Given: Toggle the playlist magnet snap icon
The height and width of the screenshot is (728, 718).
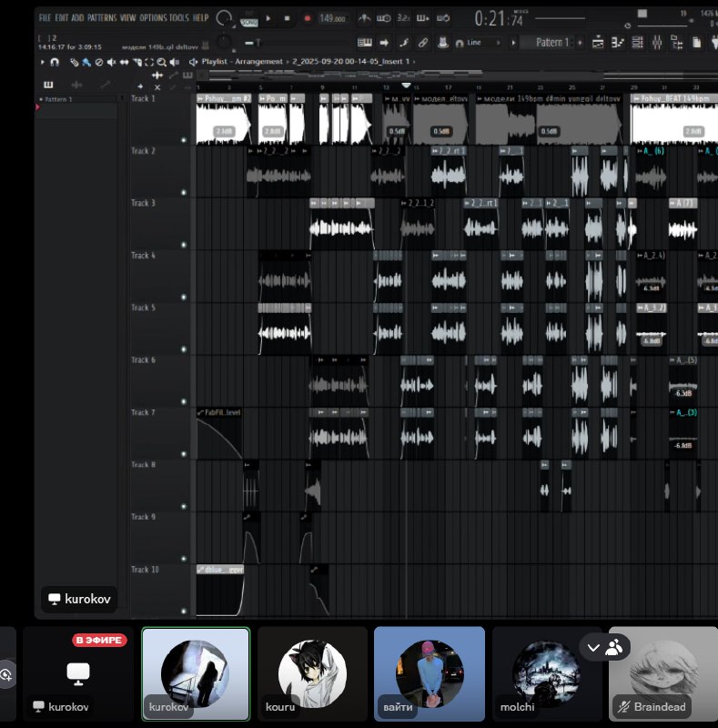Looking at the screenshot, I should [55, 62].
